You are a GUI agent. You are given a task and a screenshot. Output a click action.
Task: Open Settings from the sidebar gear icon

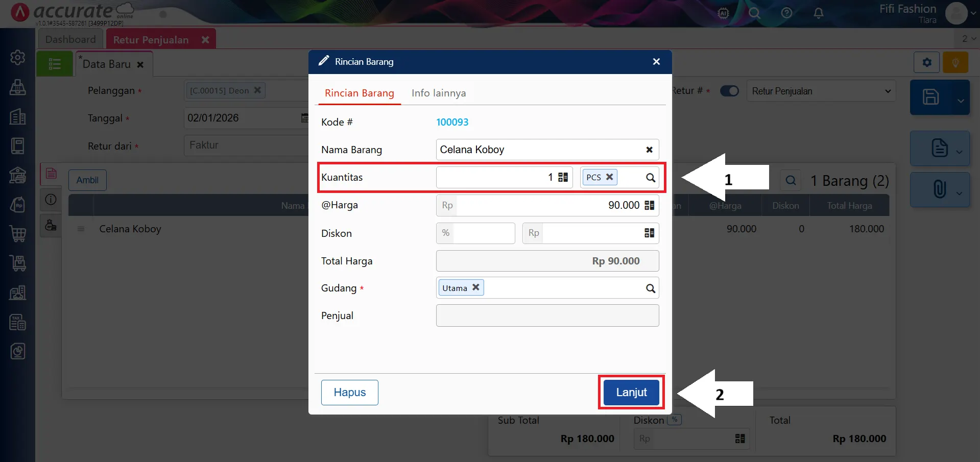point(18,57)
